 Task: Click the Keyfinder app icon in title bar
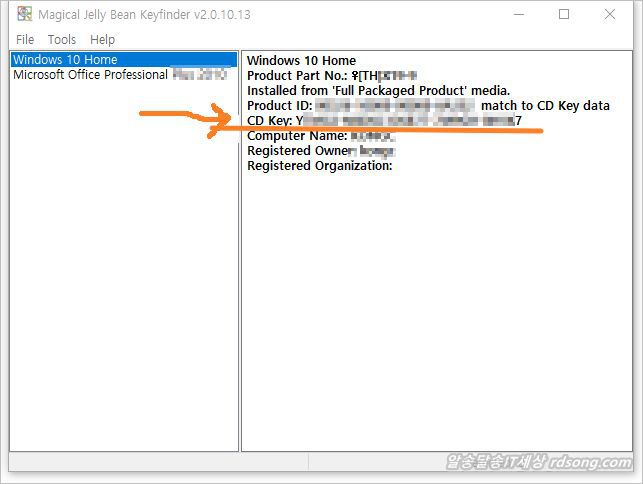[x=22, y=15]
